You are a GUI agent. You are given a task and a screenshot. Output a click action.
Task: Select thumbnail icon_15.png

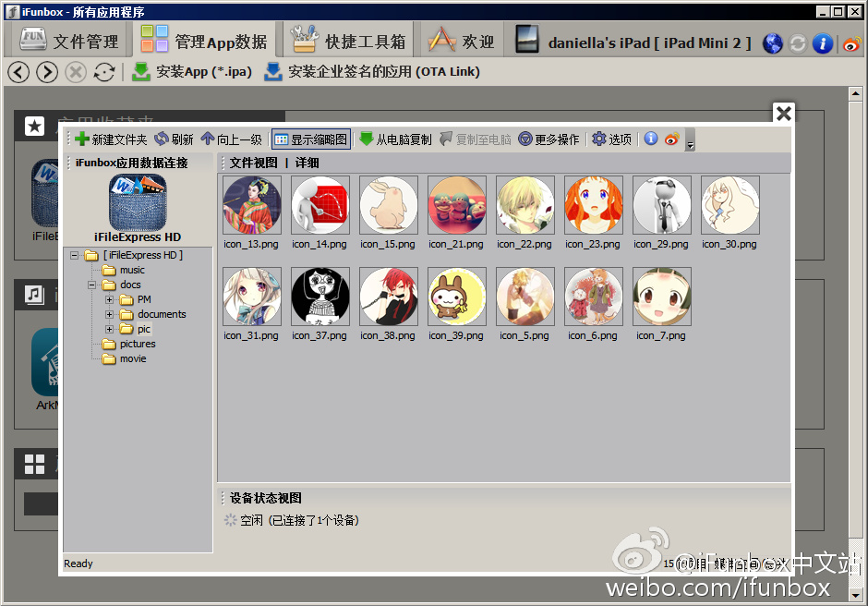(x=389, y=205)
